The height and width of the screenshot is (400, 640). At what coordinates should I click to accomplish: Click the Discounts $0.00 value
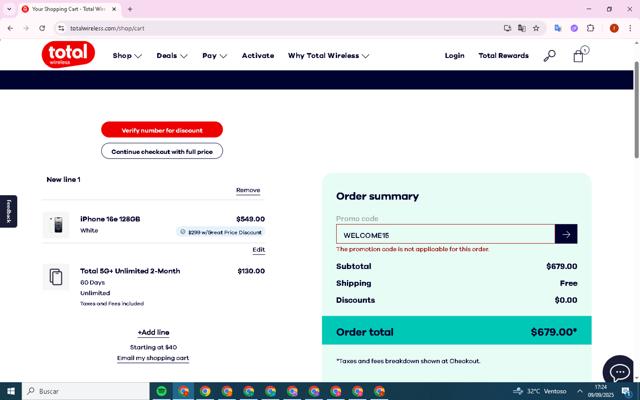tap(566, 300)
